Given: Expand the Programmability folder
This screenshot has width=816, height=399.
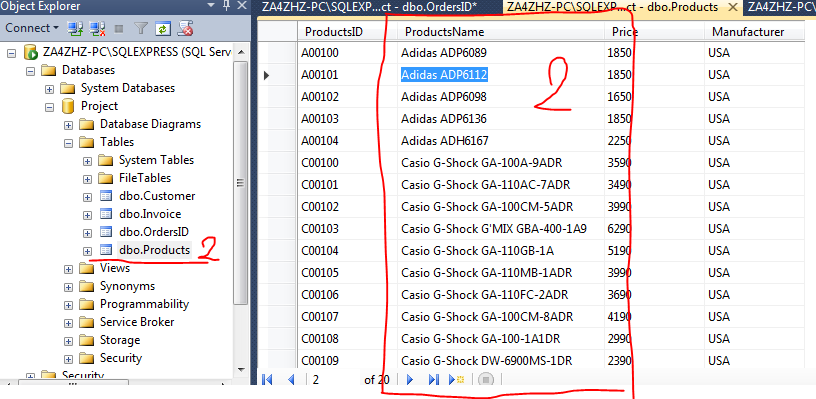Looking at the screenshot, I should click(x=68, y=304).
